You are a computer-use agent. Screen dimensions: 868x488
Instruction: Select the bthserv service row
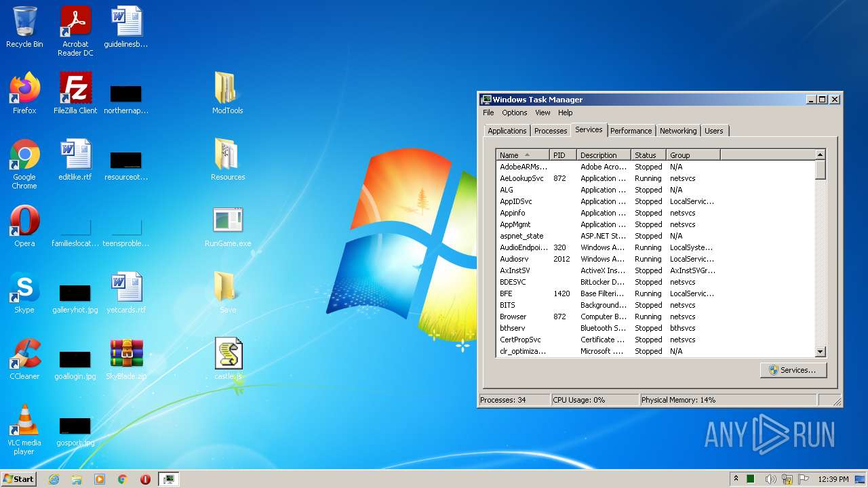click(x=655, y=328)
